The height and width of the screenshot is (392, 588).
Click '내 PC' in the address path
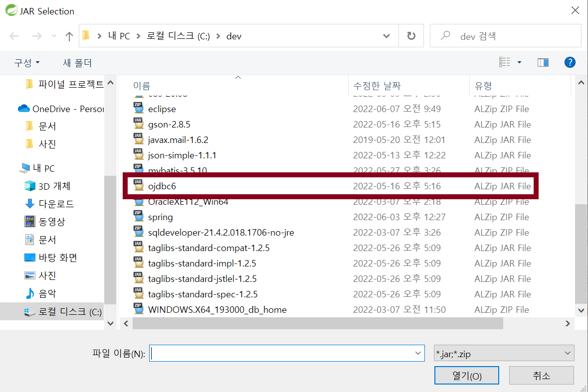click(119, 36)
